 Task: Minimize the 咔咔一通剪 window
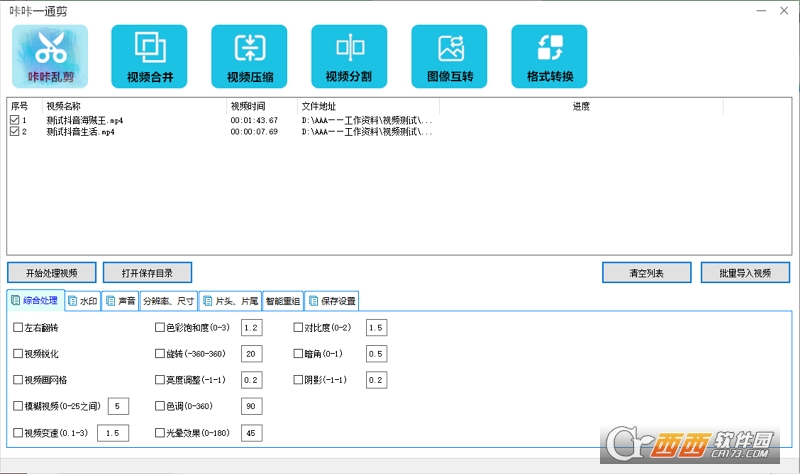tap(761, 11)
